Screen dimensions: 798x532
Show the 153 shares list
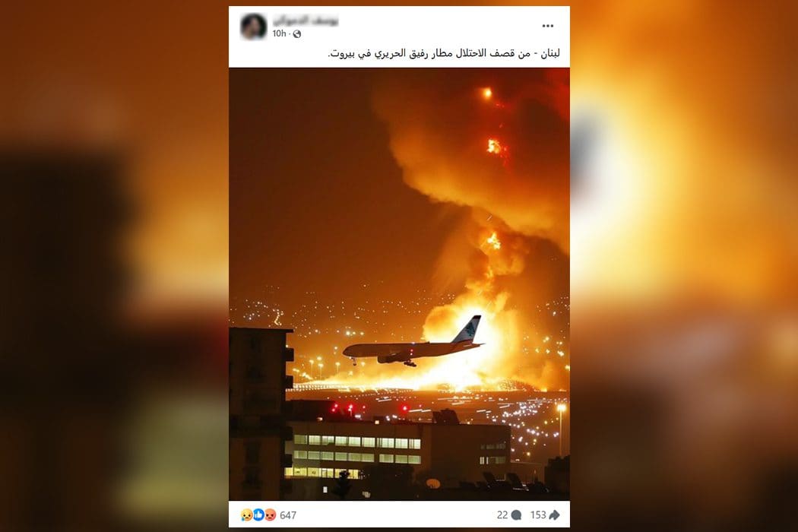(538, 515)
